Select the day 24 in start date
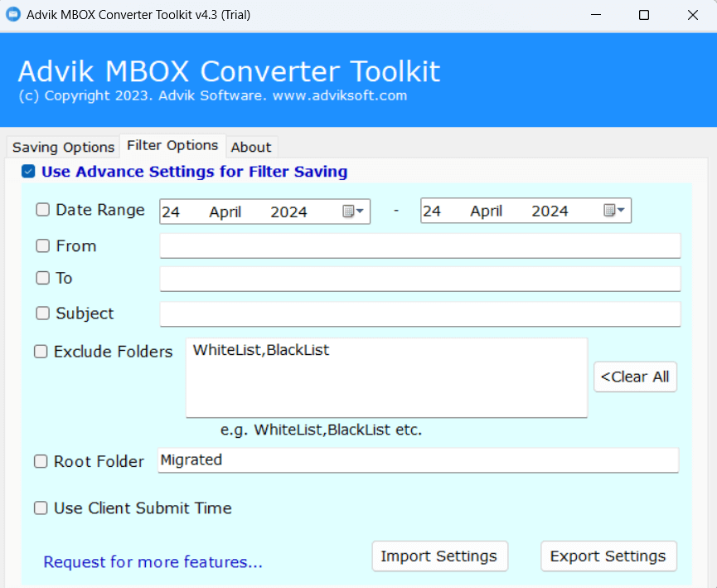Image resolution: width=717 pixels, height=588 pixels. (x=171, y=211)
